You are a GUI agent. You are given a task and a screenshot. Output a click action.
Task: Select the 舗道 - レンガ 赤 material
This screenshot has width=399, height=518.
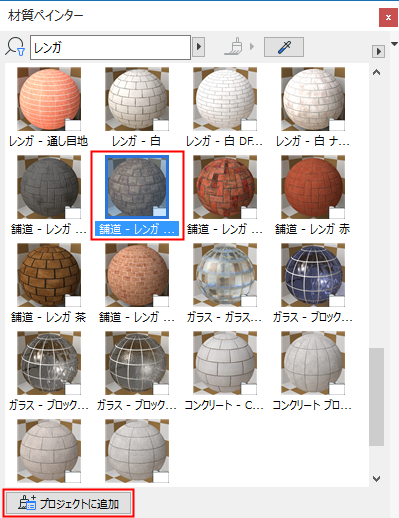tap(313, 195)
